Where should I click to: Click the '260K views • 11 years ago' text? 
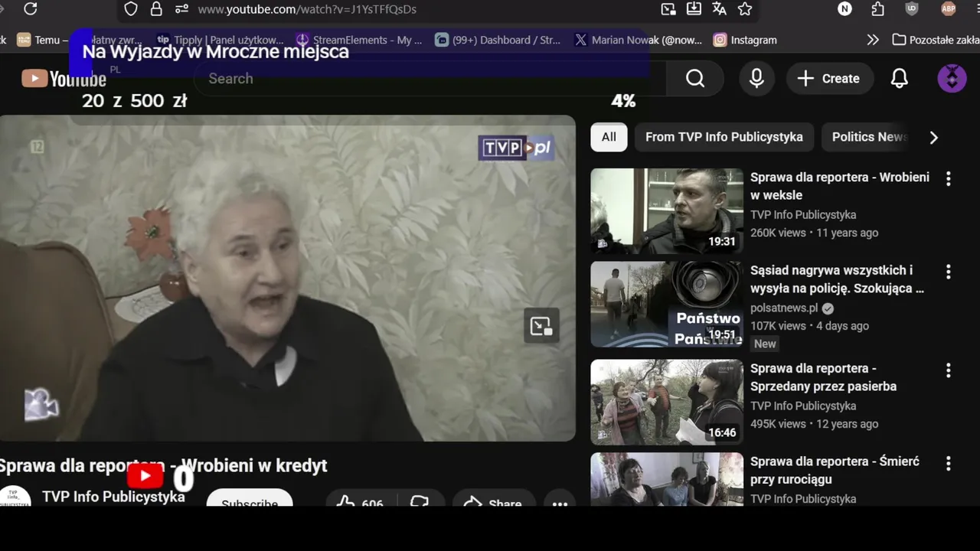814,233
